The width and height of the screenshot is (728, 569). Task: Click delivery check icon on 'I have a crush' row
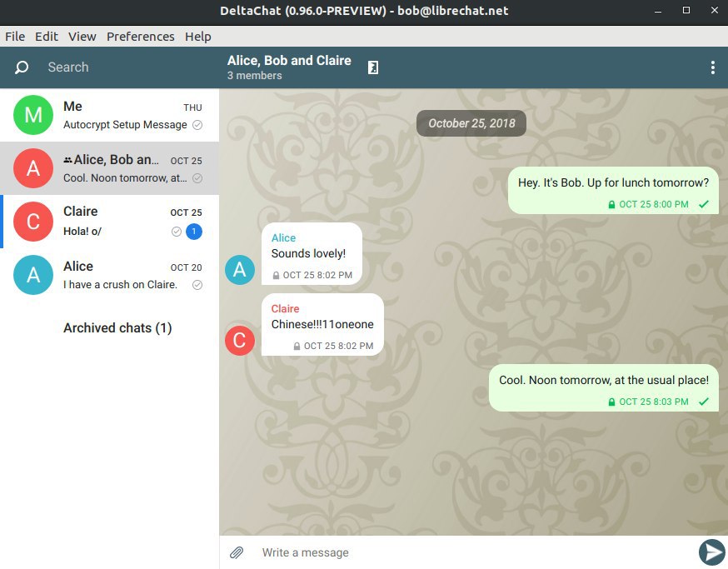(197, 285)
